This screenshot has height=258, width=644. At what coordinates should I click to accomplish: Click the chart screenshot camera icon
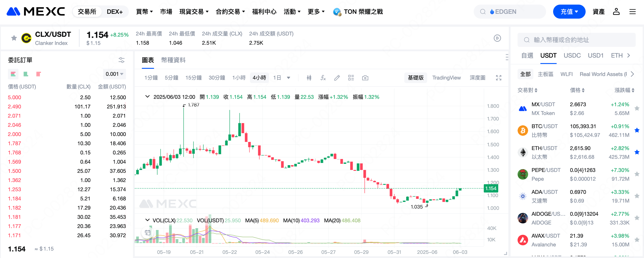365,78
